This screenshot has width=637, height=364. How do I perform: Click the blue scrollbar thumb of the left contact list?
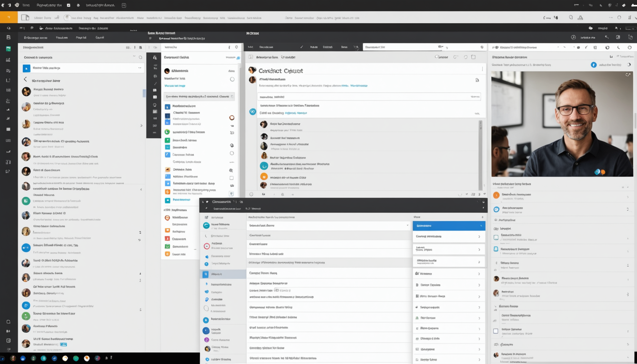[x=144, y=93]
